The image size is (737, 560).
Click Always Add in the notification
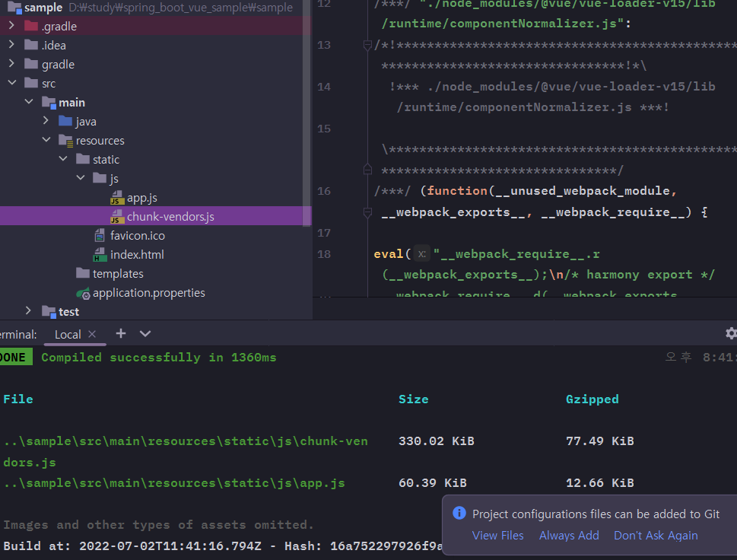pyautogui.click(x=569, y=535)
